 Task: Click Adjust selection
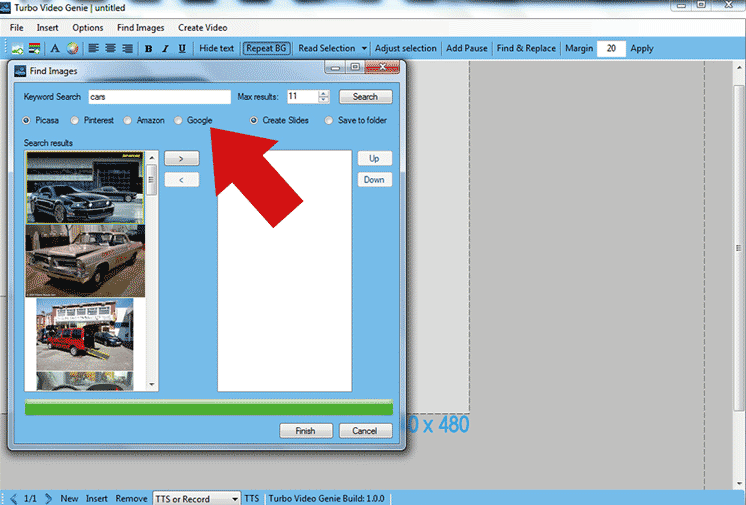405,49
